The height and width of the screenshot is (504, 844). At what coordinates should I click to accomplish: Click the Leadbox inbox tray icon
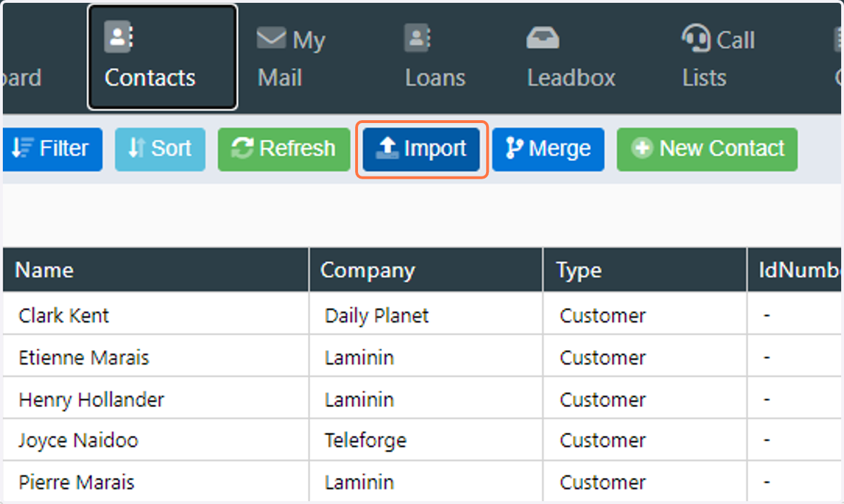(542, 38)
